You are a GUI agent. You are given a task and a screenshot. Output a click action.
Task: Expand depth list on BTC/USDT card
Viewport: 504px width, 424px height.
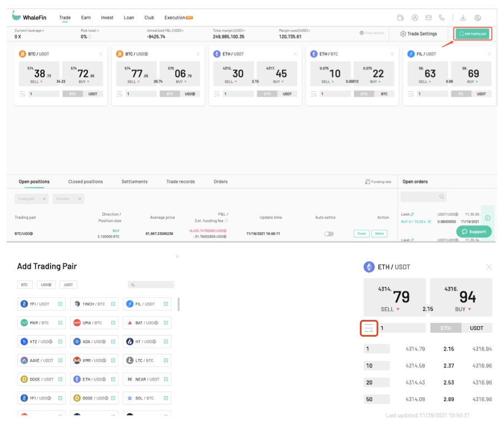22,94
